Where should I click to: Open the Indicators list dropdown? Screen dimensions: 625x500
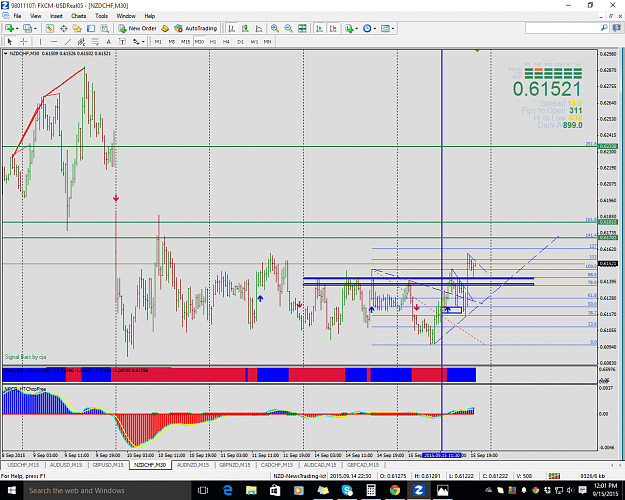click(x=351, y=28)
